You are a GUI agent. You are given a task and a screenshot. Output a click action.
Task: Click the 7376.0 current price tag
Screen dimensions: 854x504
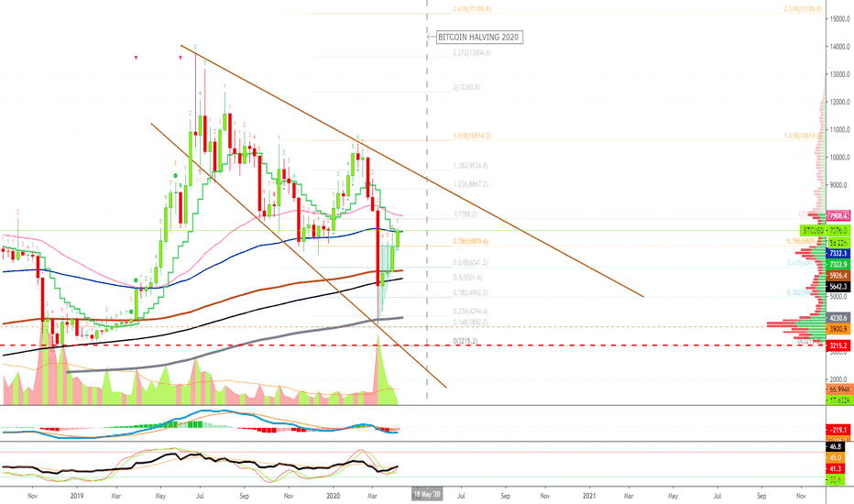[838, 231]
